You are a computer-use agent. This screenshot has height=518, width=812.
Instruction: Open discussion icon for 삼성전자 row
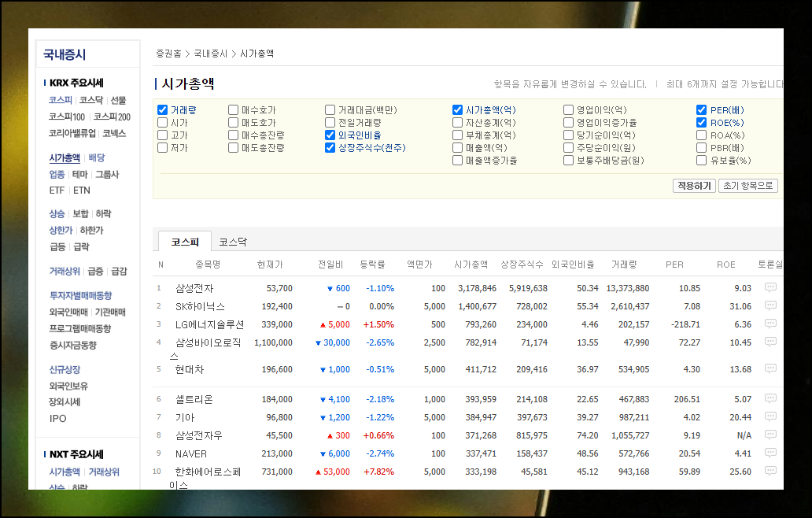pos(770,287)
